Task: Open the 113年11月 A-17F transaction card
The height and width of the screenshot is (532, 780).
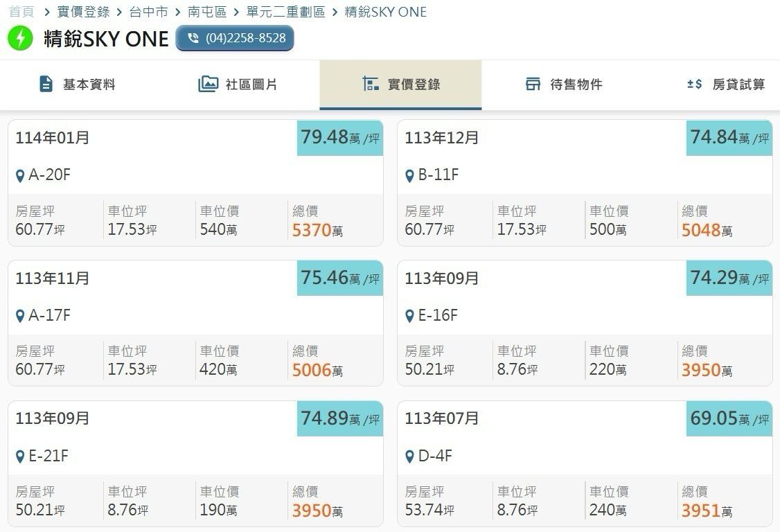Action: click(195, 322)
